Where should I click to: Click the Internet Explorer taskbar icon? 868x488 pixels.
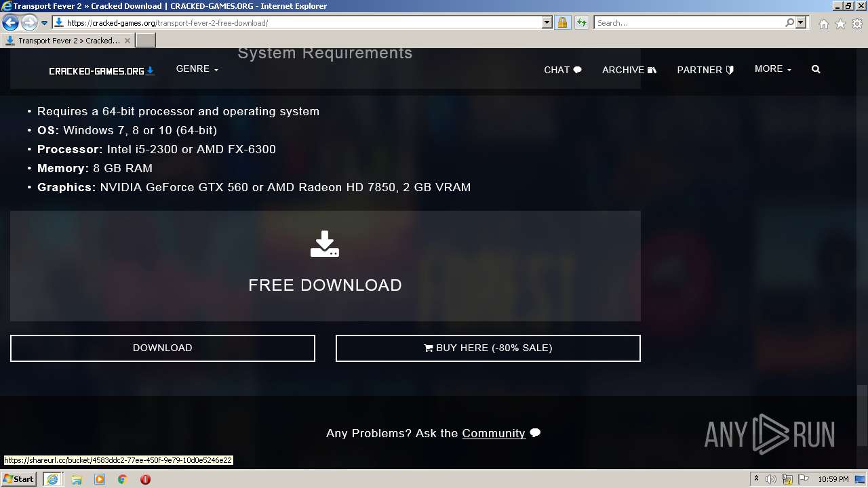point(52,479)
